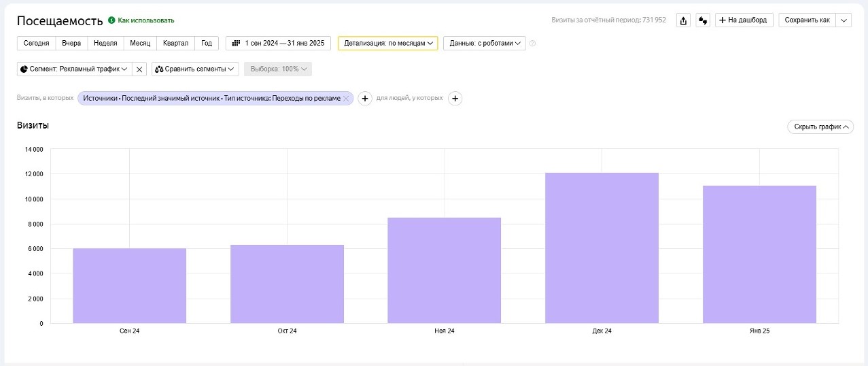
Task: Add a people condition with the second plus button
Action: (455, 99)
